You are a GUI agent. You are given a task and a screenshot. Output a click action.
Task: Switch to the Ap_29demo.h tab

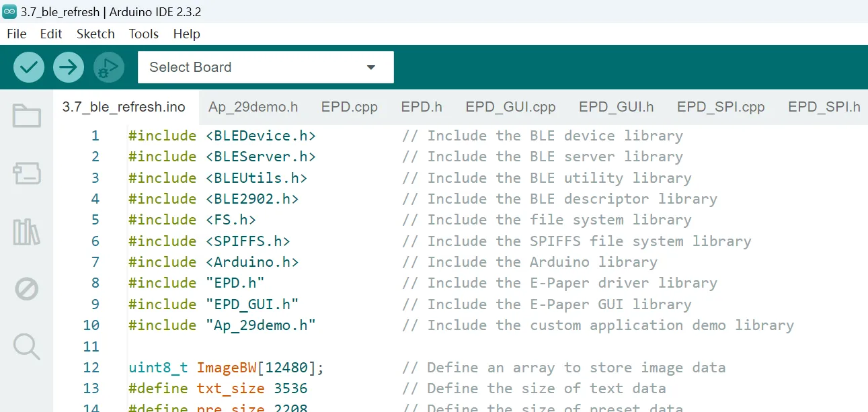253,107
